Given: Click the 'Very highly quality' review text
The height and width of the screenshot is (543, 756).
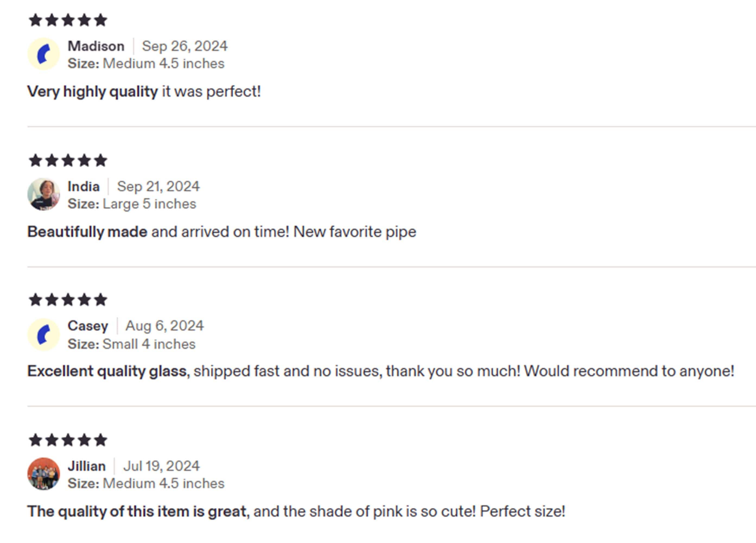Looking at the screenshot, I should (92, 92).
